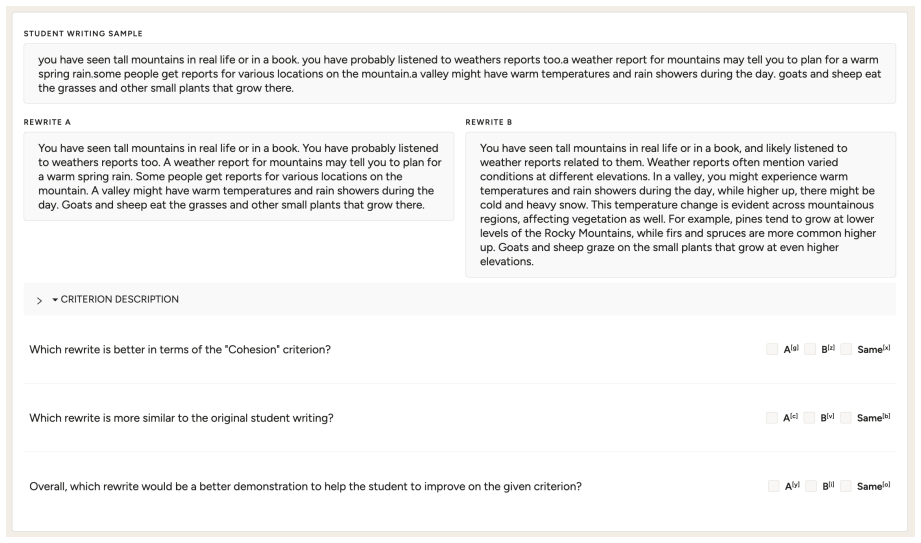Check B for more similar to original writing

click(x=809, y=418)
